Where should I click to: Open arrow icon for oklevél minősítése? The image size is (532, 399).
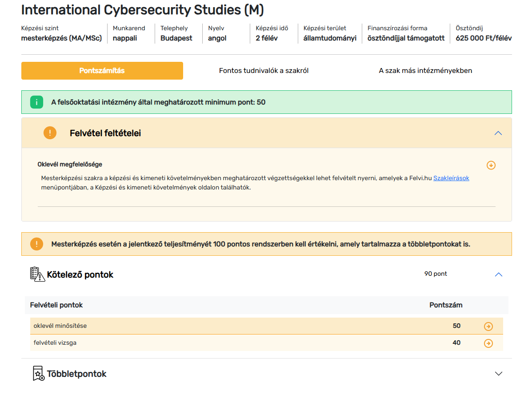pos(488,326)
